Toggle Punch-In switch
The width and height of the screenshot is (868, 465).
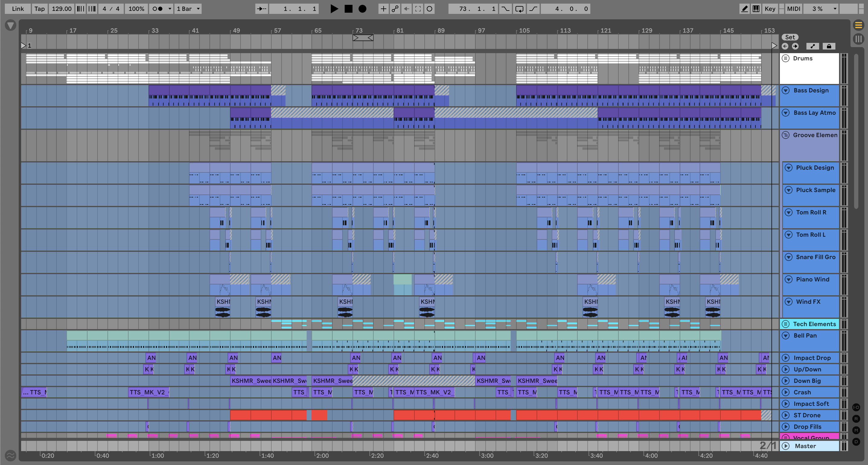tap(506, 9)
